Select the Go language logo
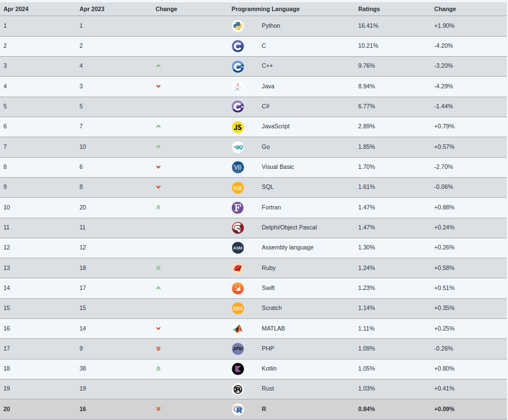The width and height of the screenshot is (508, 420). point(238,147)
